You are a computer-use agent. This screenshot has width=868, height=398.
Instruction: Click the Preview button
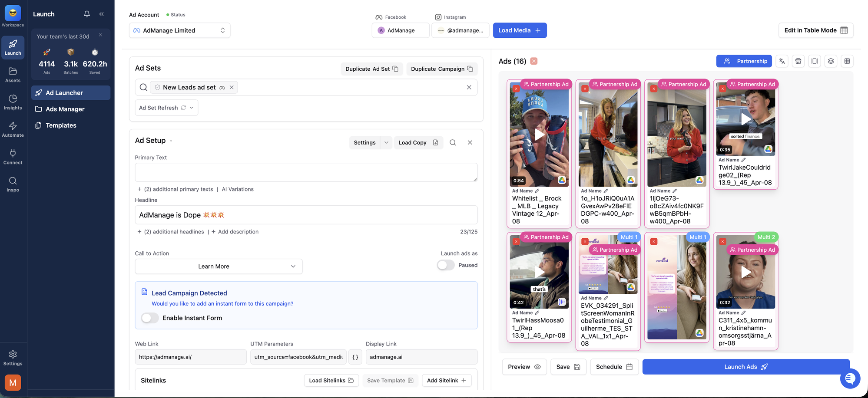click(x=524, y=367)
